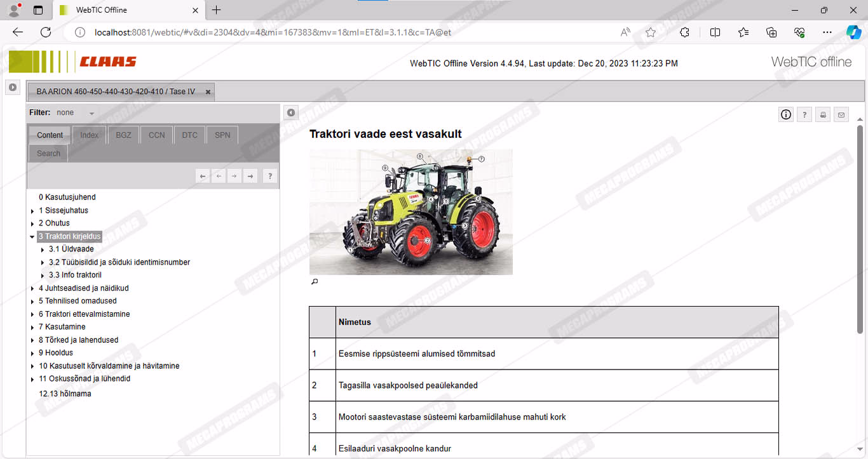Click the last right arrow navigation button
This screenshot has height=459, width=868.
point(250,176)
